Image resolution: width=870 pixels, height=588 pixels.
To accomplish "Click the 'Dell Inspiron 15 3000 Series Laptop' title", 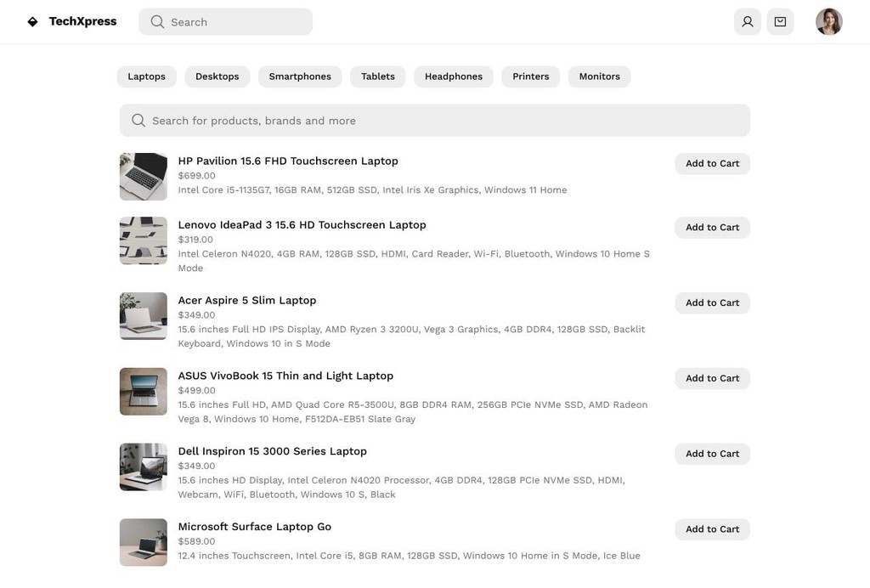I will [273, 451].
